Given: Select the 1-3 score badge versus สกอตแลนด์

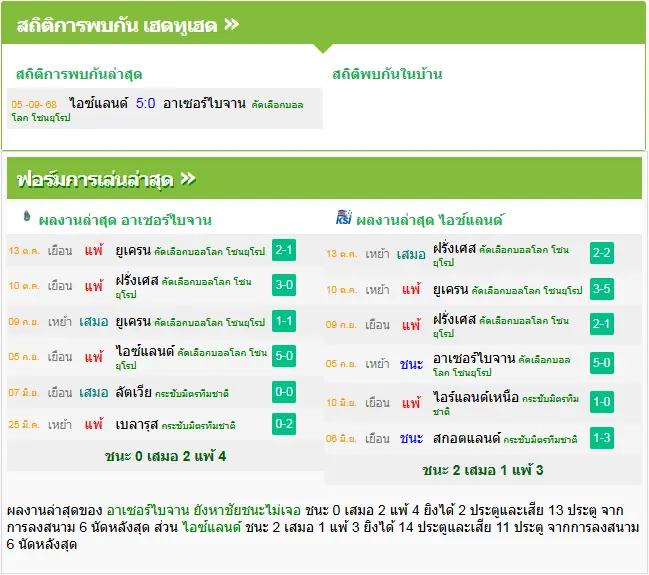Looking at the screenshot, I should point(602,438).
